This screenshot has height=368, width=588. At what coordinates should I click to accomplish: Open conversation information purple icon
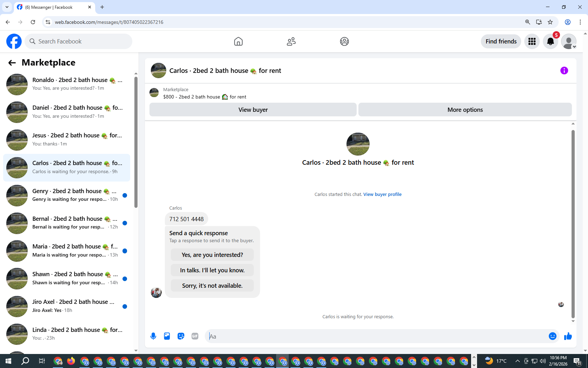pos(564,70)
